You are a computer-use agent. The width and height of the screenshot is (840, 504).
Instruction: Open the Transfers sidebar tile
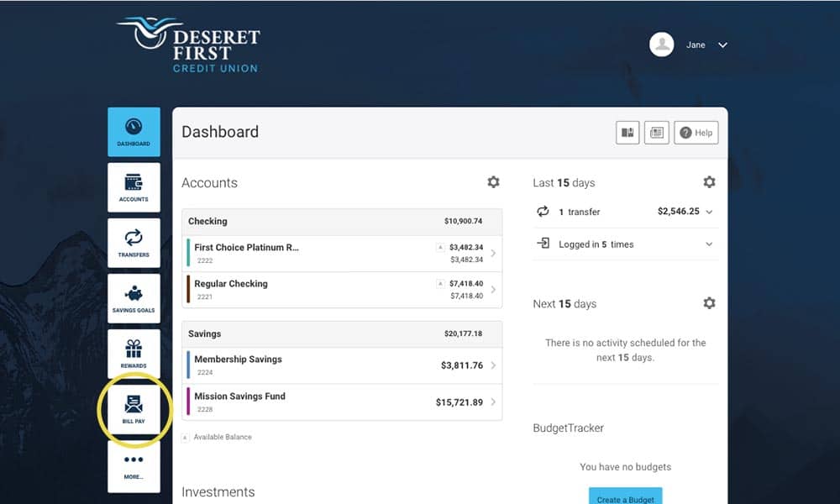coord(134,243)
